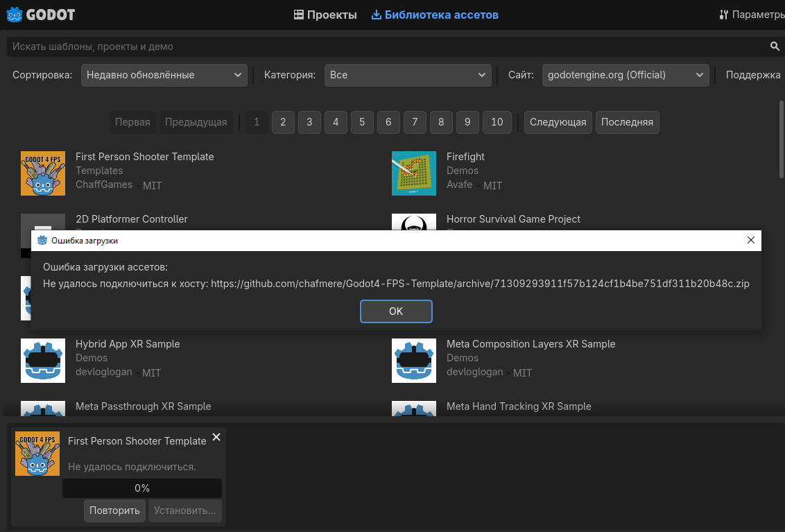Click the Следующая page button

click(x=558, y=122)
